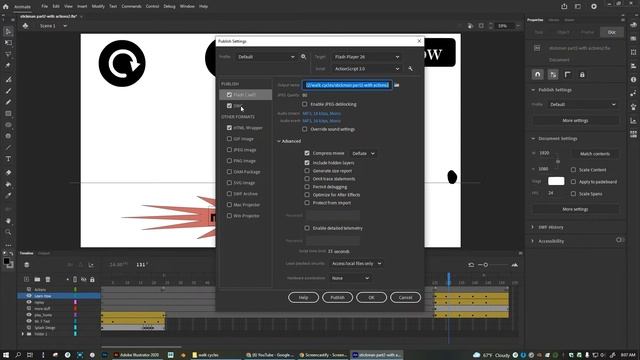Click OK in Publish Settings
Viewport: 640px width, 360px height.
point(371,298)
